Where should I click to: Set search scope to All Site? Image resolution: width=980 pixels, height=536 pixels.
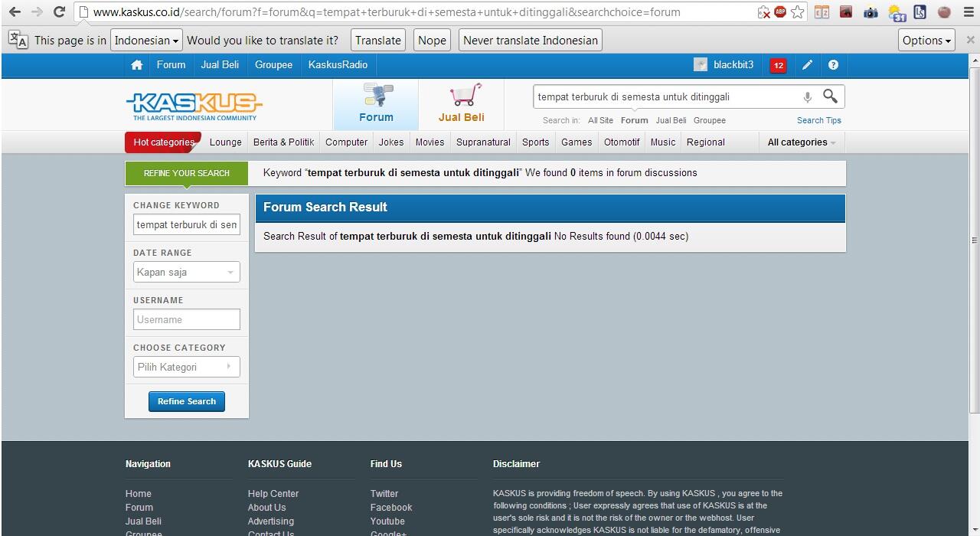[600, 120]
